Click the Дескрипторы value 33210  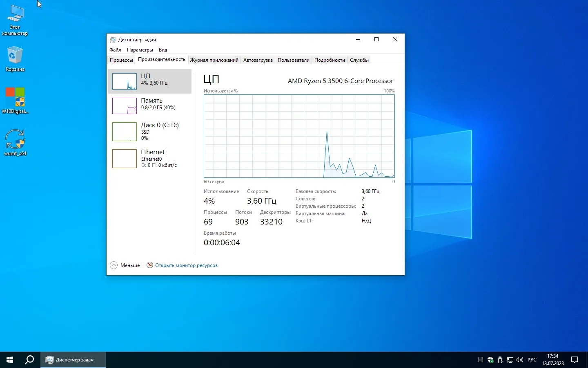pyautogui.click(x=272, y=222)
